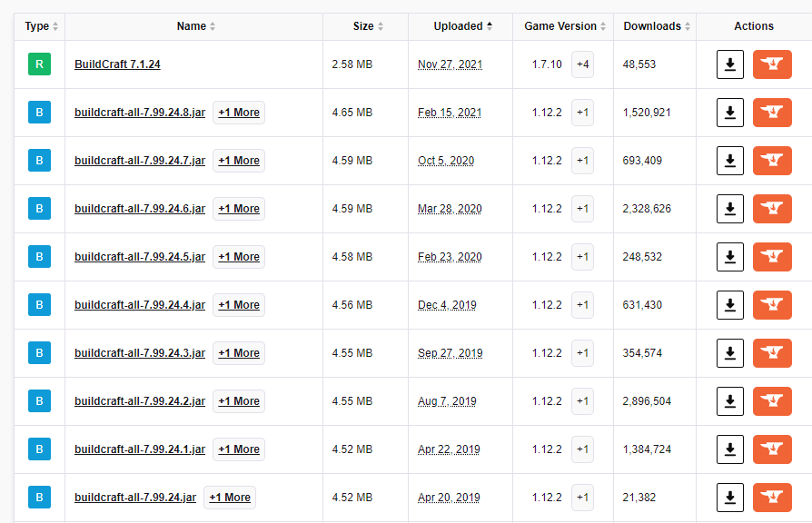Open buildcraft-all-7.99.24.1.jar file page

click(140, 449)
